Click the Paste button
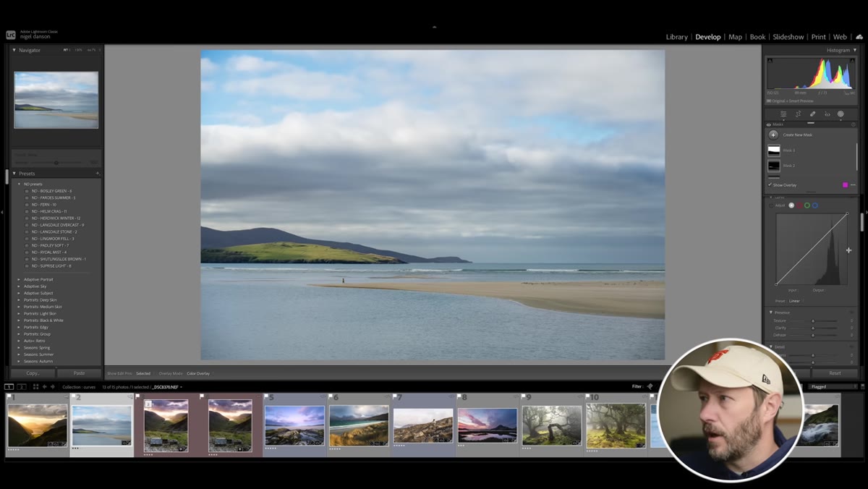This screenshot has width=868, height=489. (79, 373)
